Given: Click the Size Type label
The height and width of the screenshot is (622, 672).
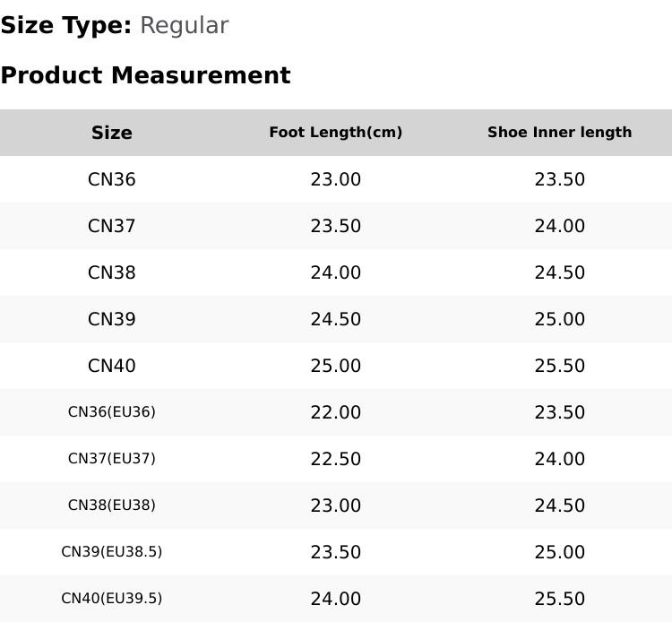Looking at the screenshot, I should coord(66,26).
